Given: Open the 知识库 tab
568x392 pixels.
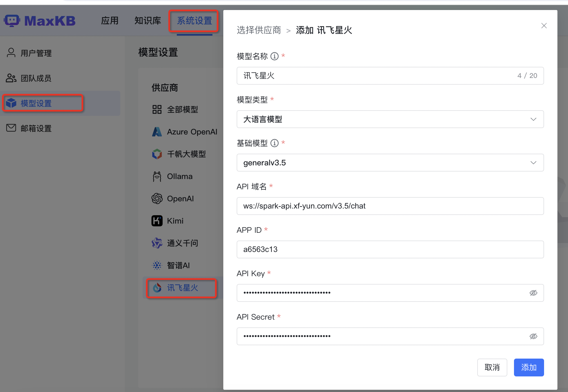Looking at the screenshot, I should pyautogui.click(x=148, y=21).
